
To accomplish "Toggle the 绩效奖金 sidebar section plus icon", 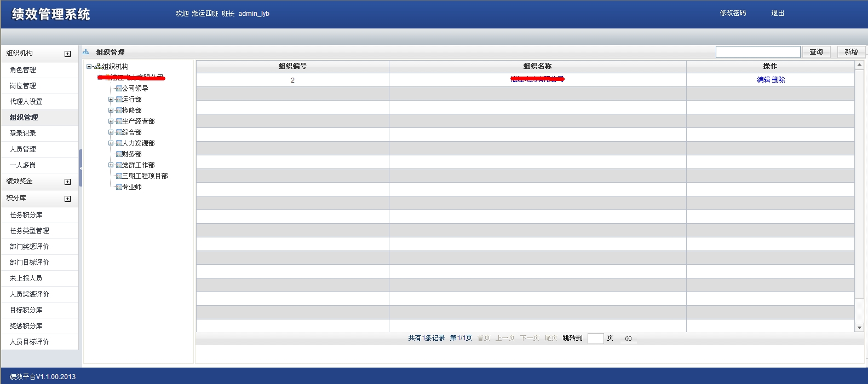I will (x=67, y=182).
